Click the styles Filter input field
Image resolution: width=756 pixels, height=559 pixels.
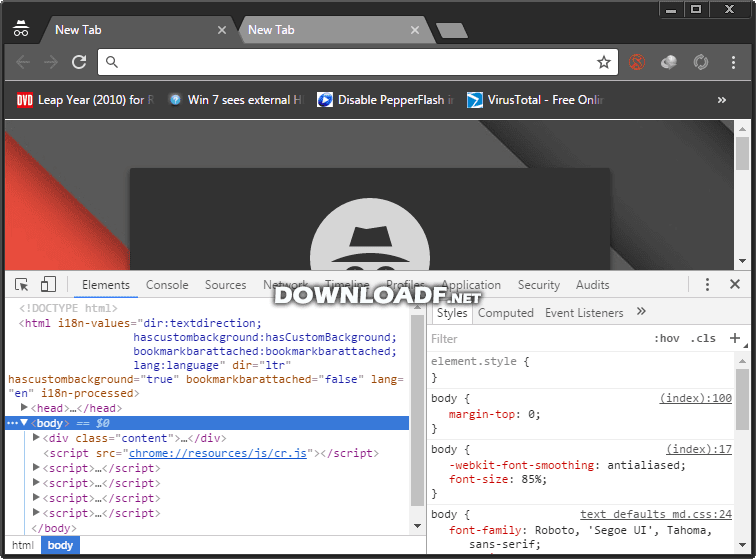pos(538,339)
